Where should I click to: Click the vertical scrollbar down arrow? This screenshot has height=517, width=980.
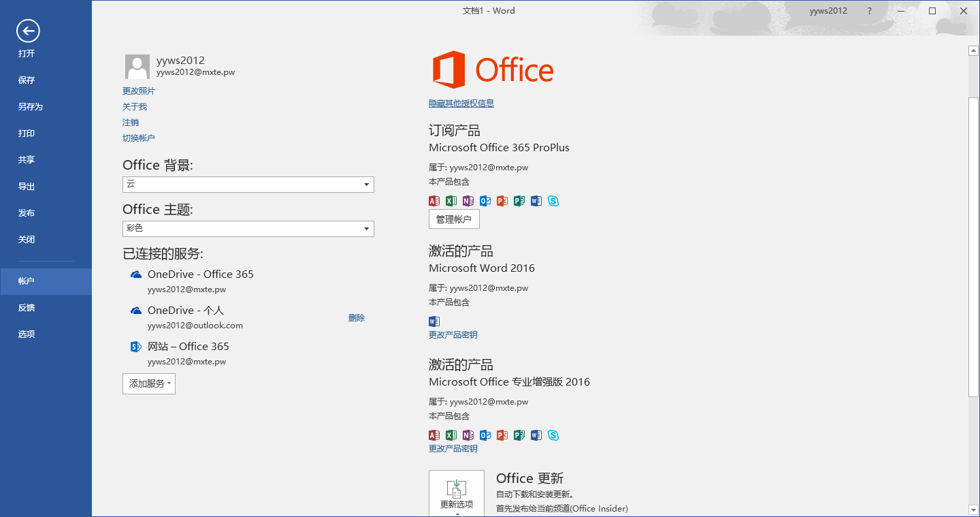click(973, 509)
